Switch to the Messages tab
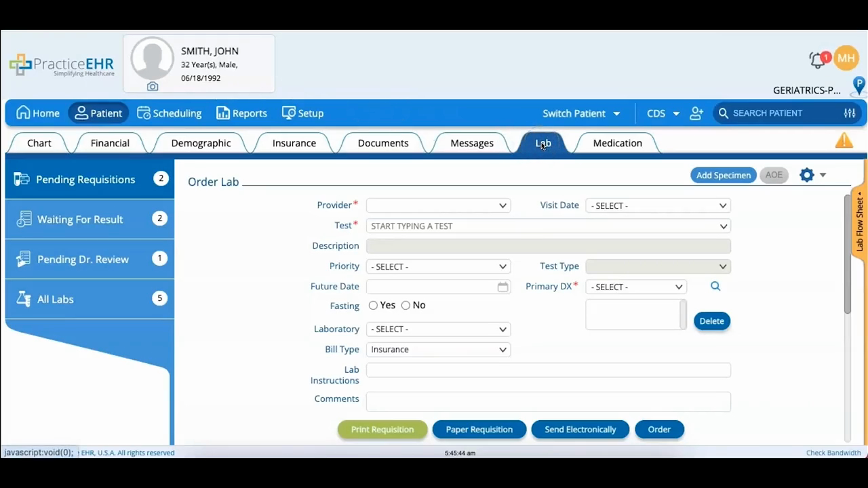This screenshot has height=488, width=868. click(x=472, y=143)
